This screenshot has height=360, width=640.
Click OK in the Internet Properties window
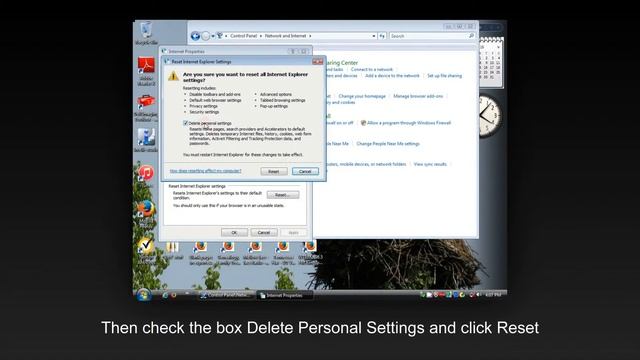[x=234, y=232]
